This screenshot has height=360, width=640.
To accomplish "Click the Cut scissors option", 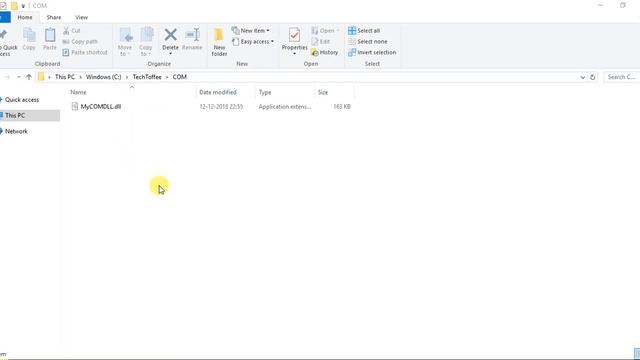I will (x=72, y=31).
